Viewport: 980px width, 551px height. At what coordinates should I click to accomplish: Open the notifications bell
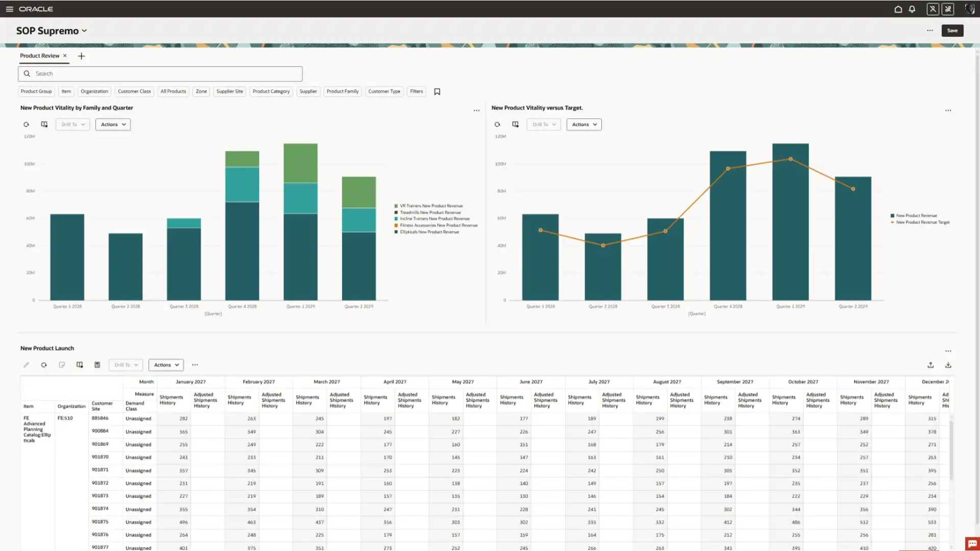[912, 9]
